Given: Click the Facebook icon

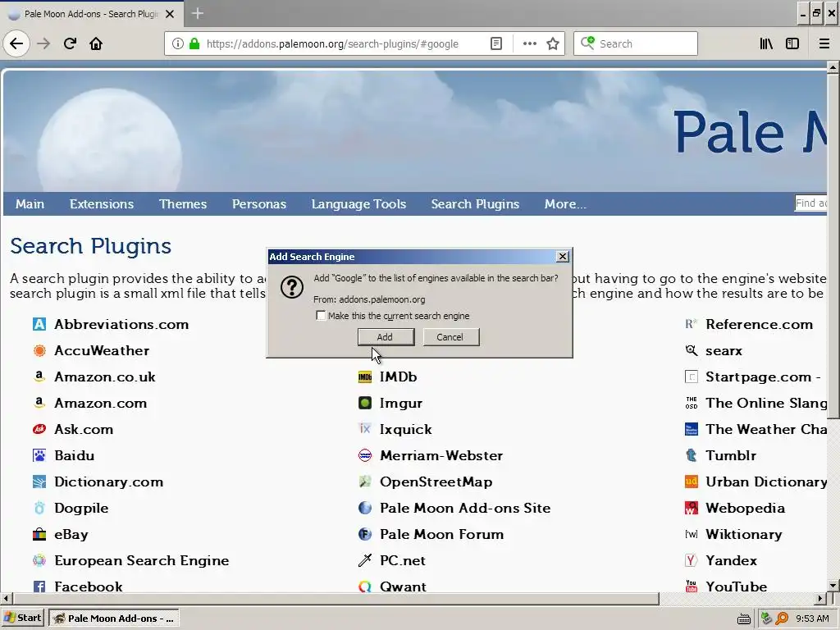Looking at the screenshot, I should (x=39, y=587).
